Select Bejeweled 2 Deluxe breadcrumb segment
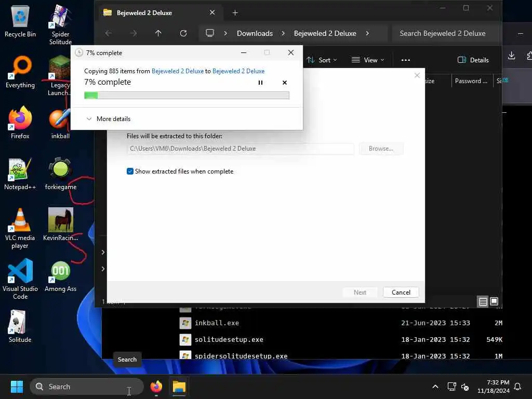This screenshot has height=399, width=532. click(x=325, y=33)
